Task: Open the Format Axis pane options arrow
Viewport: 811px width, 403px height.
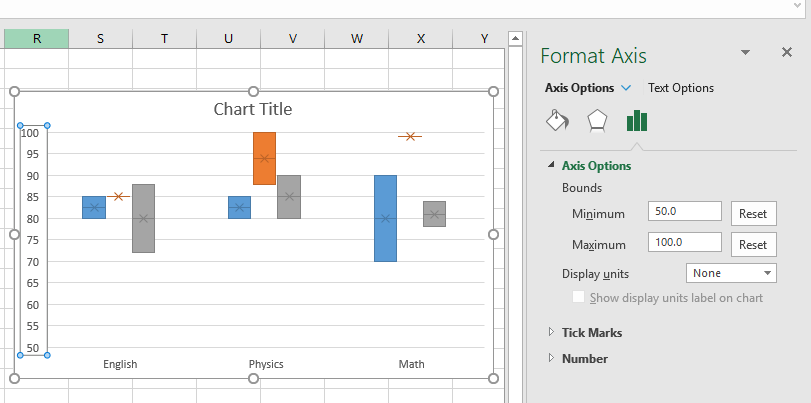Action: (745, 52)
